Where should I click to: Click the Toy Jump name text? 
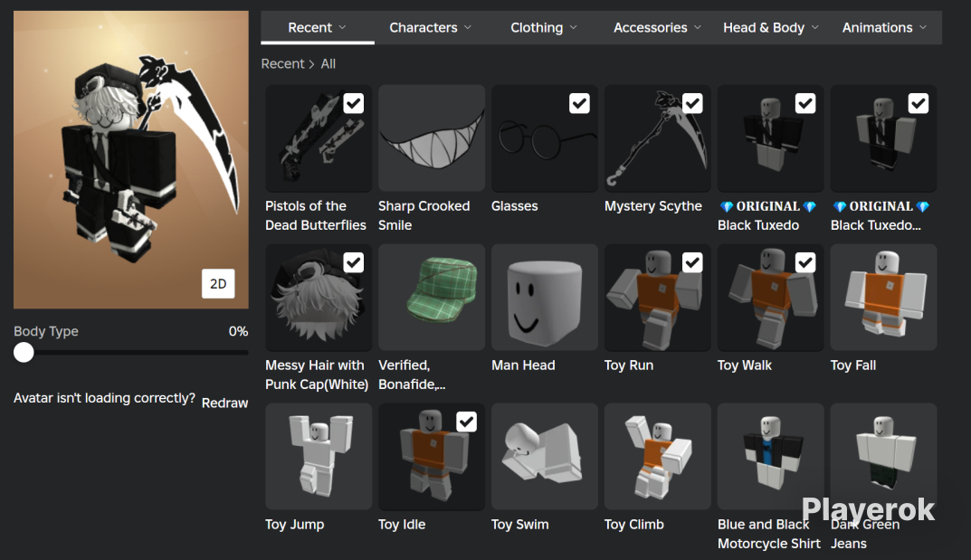point(295,525)
